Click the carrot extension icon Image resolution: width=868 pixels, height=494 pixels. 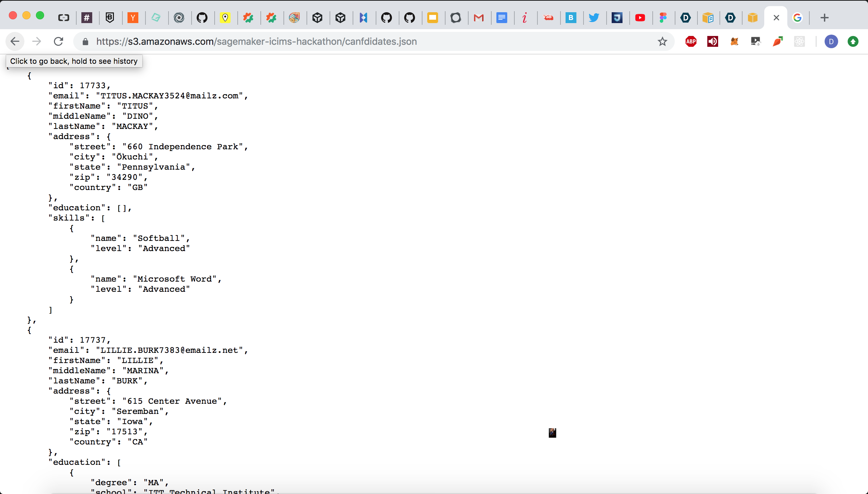777,41
